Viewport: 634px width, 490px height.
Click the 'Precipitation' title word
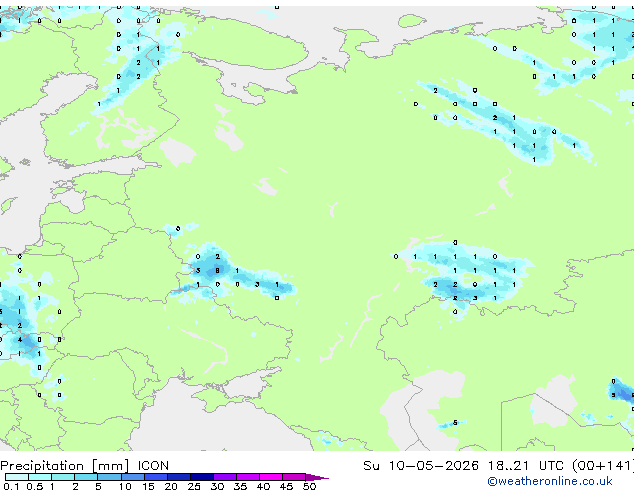coord(42,466)
